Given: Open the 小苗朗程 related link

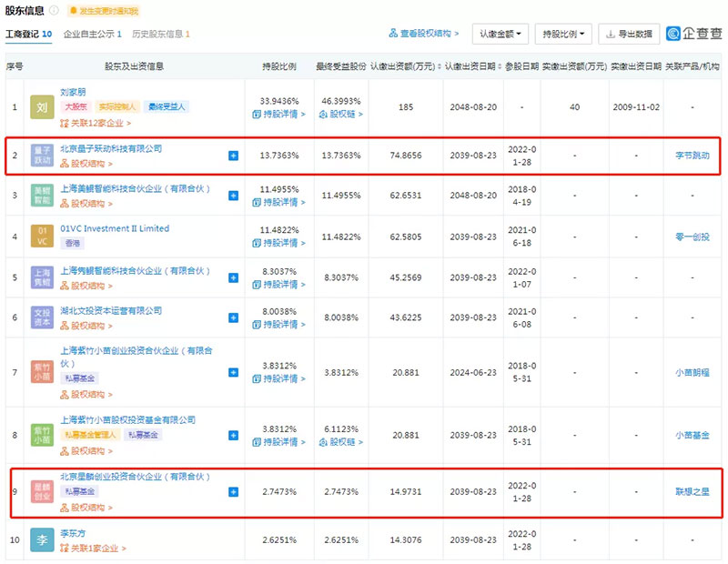Looking at the screenshot, I should pyautogui.click(x=693, y=372).
